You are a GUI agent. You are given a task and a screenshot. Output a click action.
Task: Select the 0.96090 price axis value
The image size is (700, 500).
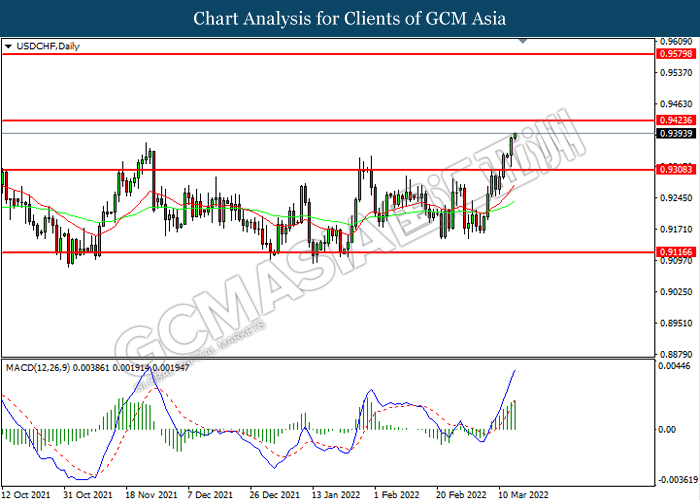pyautogui.click(x=676, y=42)
